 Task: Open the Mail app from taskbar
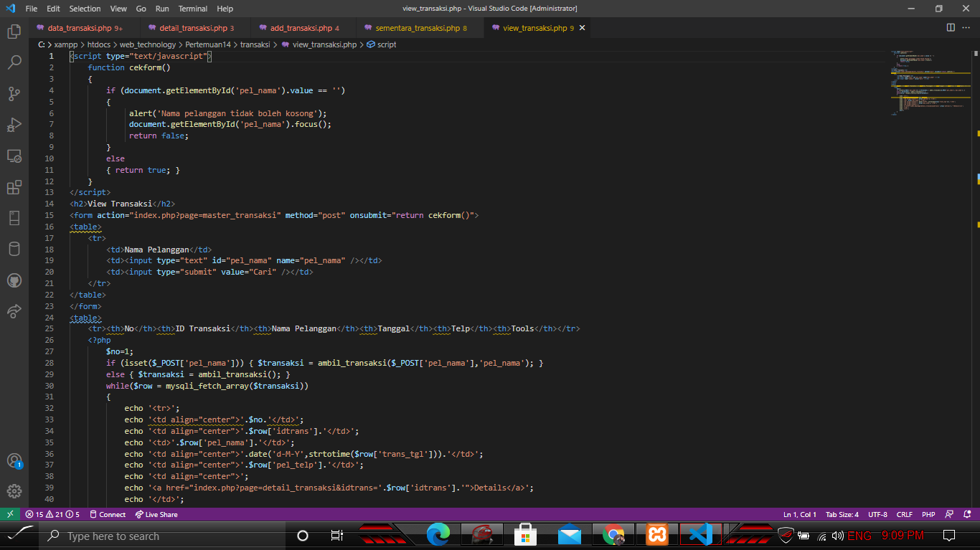pos(570,535)
